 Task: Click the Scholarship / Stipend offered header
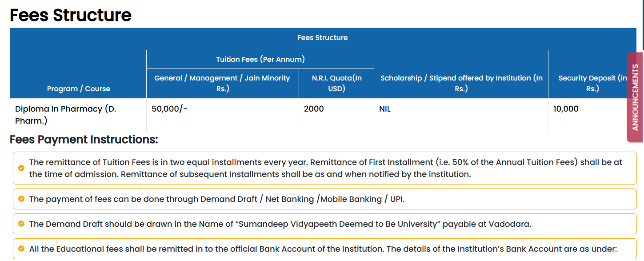[461, 83]
